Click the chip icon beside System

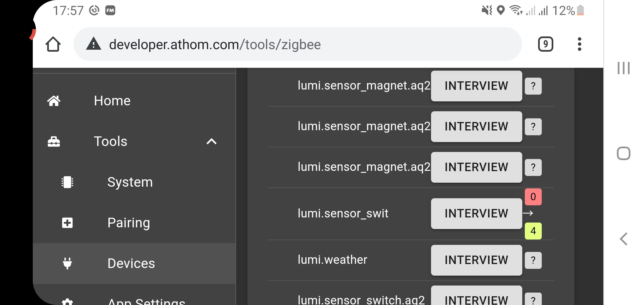coord(67,182)
